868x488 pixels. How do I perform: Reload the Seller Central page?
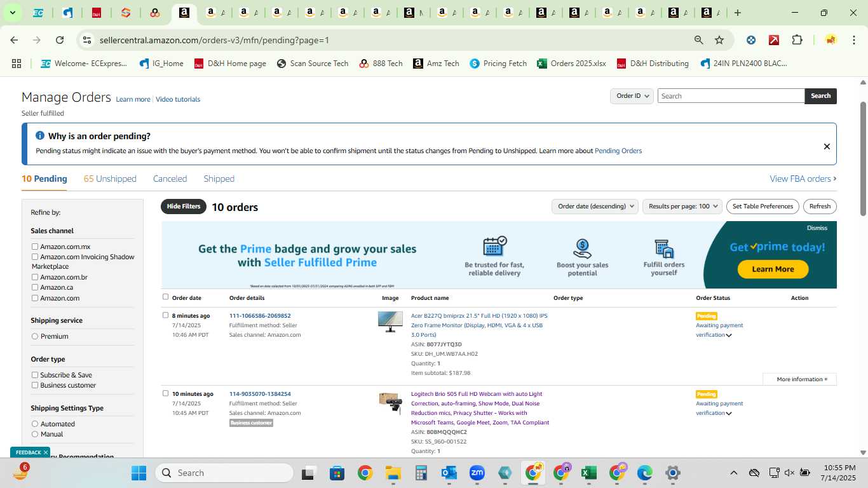pos(60,40)
